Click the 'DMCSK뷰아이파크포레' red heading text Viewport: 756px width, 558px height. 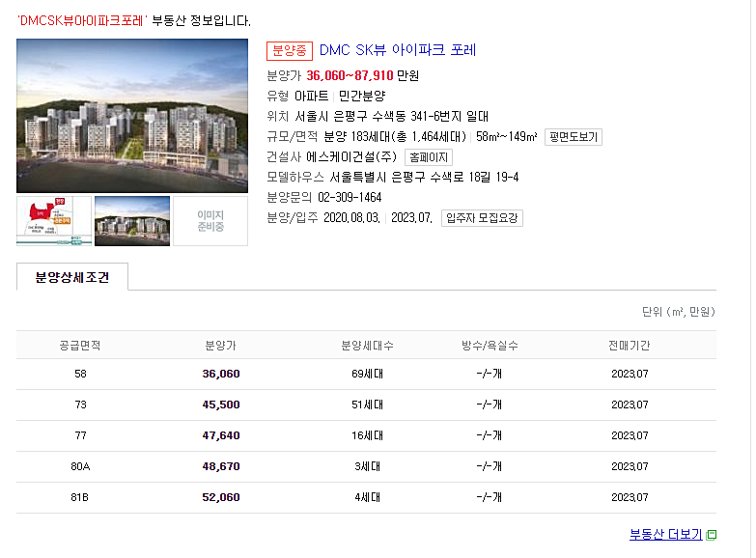point(82,20)
